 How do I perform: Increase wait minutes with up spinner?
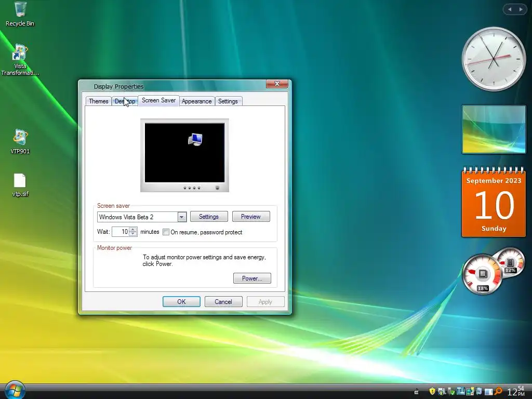coord(133,230)
